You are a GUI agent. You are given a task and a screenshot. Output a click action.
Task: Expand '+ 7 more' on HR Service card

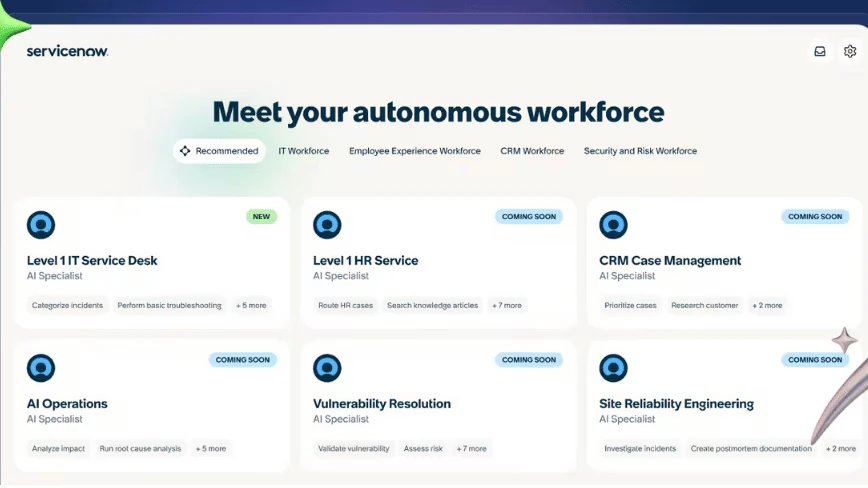click(x=507, y=305)
